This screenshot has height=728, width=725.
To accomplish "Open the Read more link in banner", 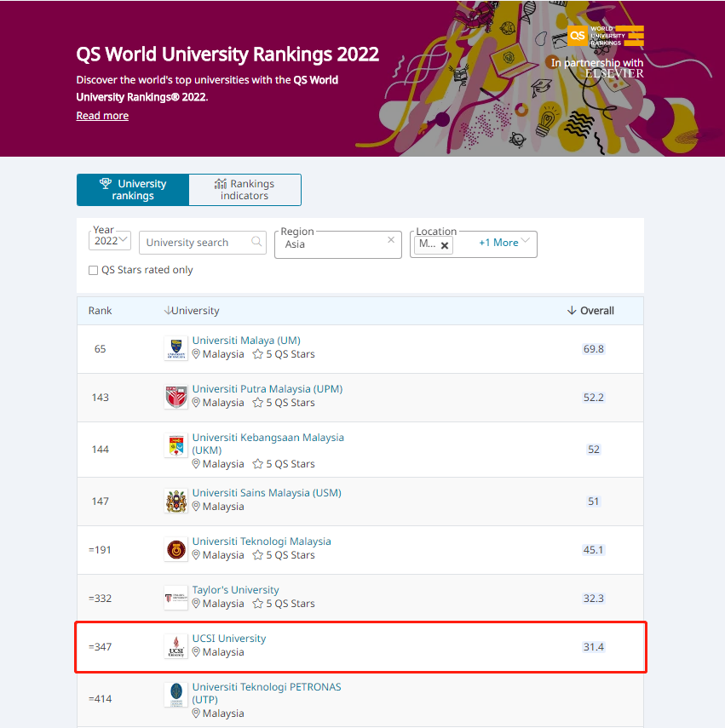I will point(102,116).
